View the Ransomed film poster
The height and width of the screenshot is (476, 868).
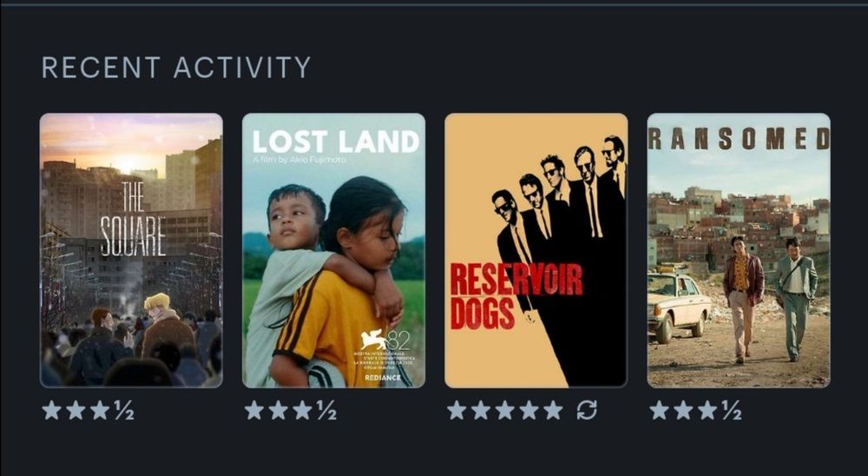(x=739, y=250)
